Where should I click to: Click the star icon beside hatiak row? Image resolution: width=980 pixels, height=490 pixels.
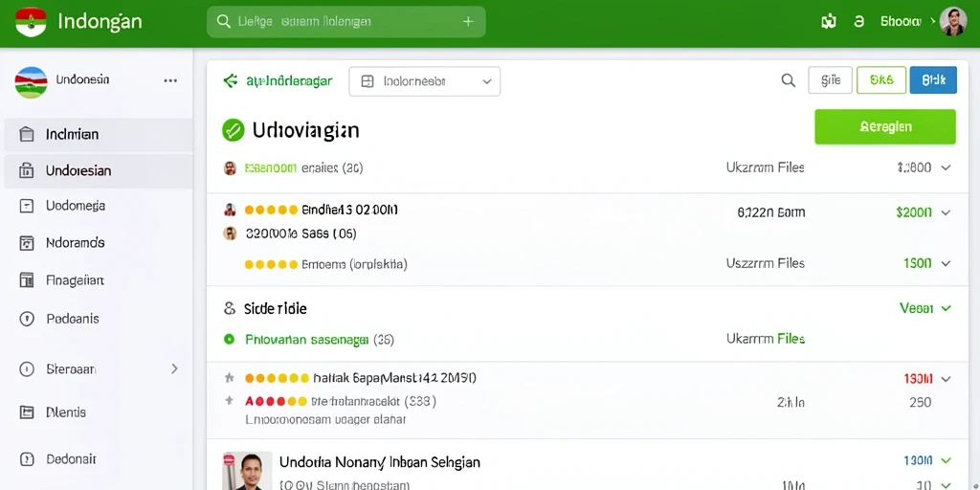(230, 378)
